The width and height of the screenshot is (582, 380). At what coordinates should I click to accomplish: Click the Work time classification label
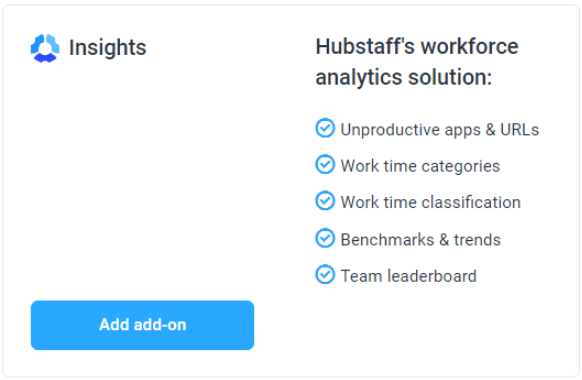point(431,202)
